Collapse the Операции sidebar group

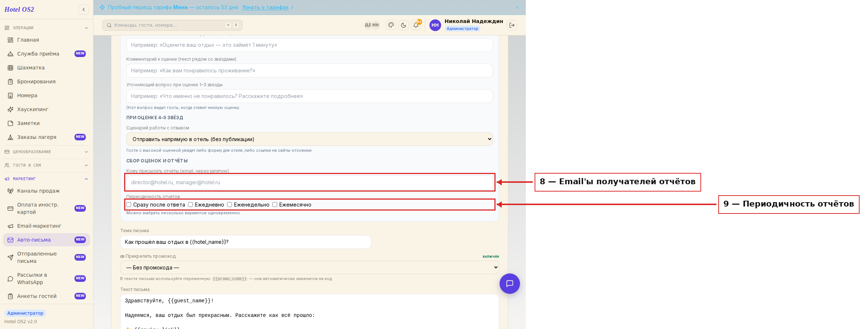click(x=46, y=28)
